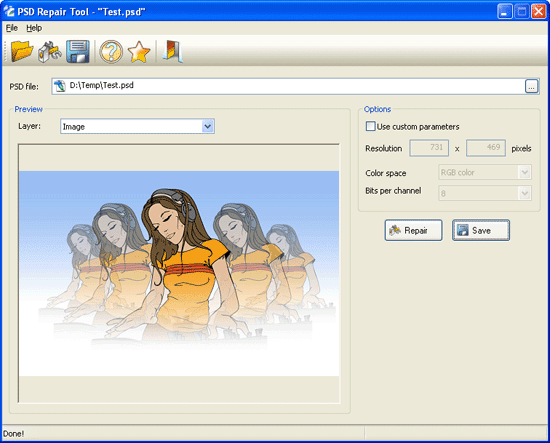The width and height of the screenshot is (550, 443).
Task: Click the app icon in title bar
Action: click(x=9, y=11)
